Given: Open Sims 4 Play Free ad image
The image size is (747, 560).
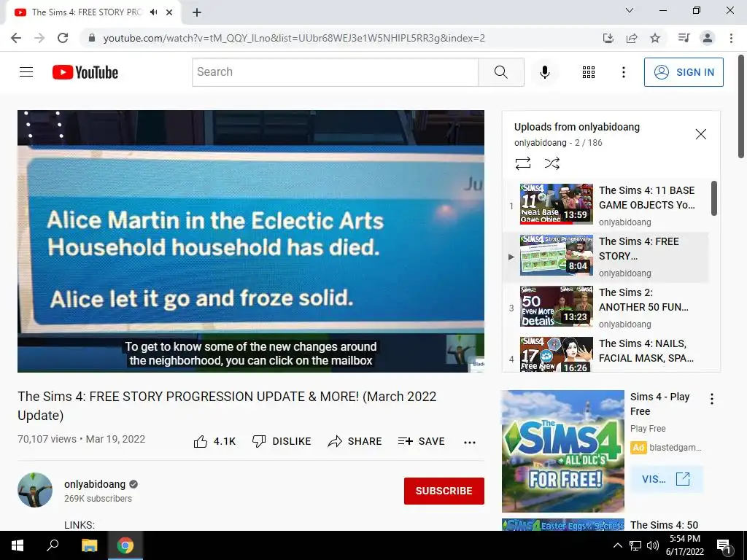Looking at the screenshot, I should 562,451.
